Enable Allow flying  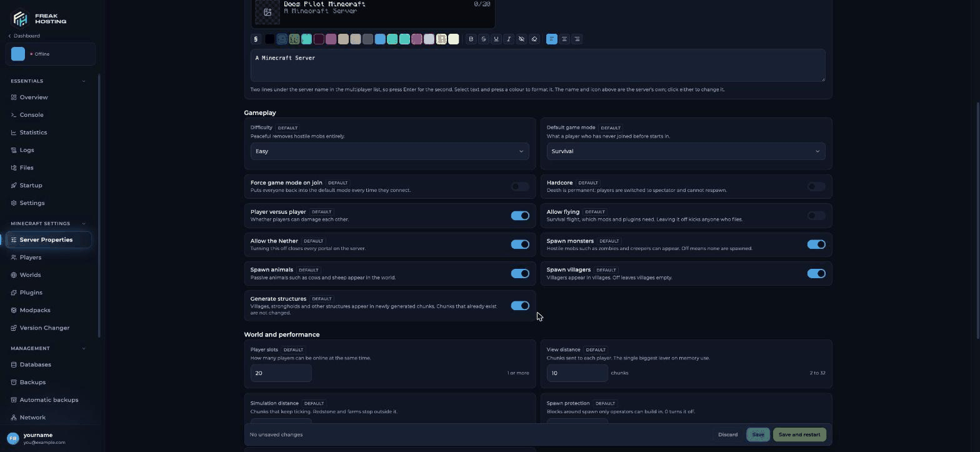[x=816, y=216]
